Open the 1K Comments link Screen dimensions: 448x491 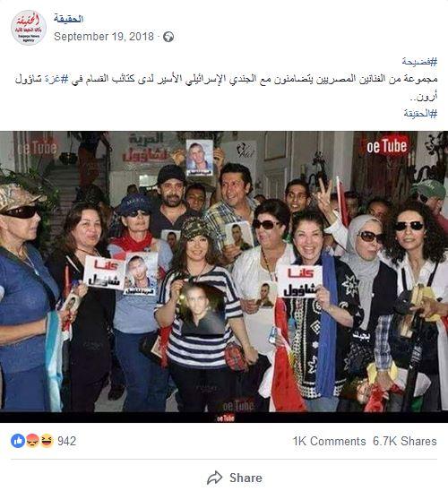[329, 441]
